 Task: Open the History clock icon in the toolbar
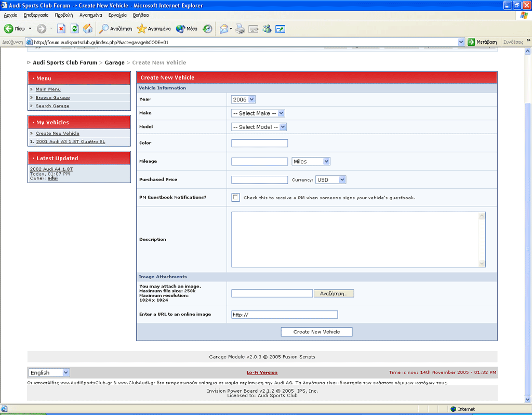[207, 29]
